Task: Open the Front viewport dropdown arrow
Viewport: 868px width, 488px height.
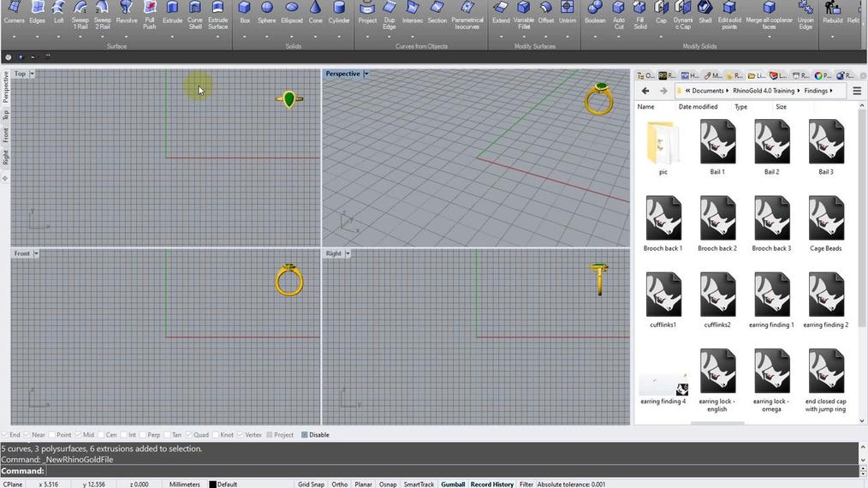Action: coord(36,253)
